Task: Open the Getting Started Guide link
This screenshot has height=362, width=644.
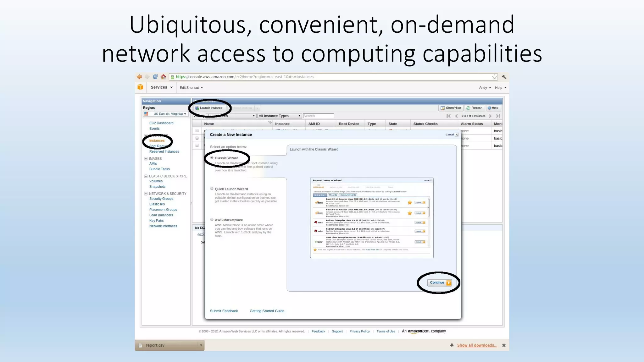Action: tap(267, 311)
